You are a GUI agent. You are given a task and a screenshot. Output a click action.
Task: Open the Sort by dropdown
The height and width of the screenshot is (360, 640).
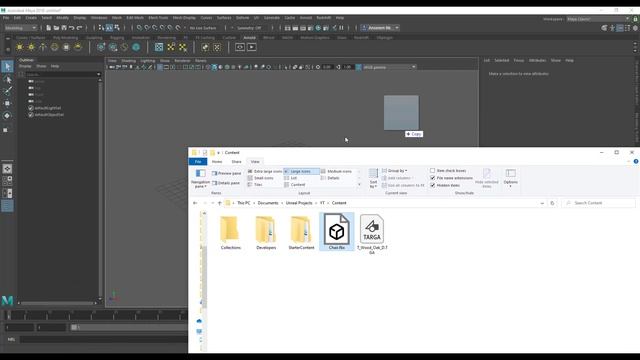[x=373, y=178]
